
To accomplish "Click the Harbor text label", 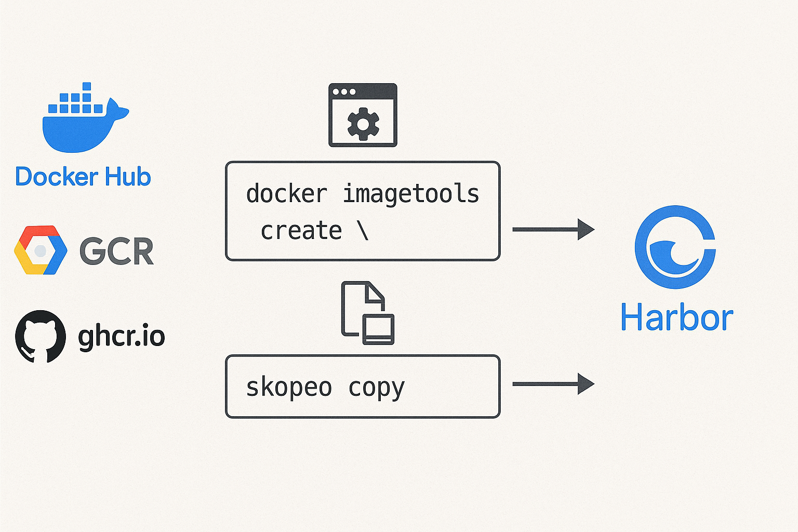I will (x=677, y=317).
